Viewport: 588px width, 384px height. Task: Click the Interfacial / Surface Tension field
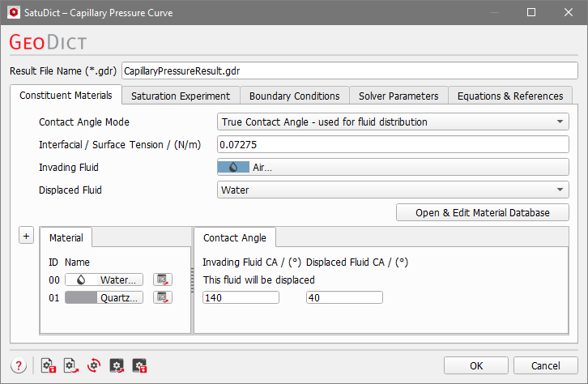point(393,144)
